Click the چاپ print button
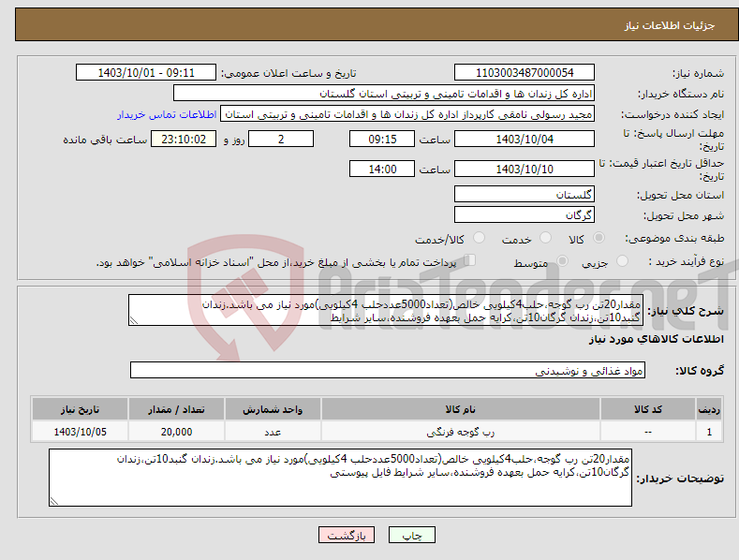Viewport: 739px width, 560px height. (x=412, y=535)
